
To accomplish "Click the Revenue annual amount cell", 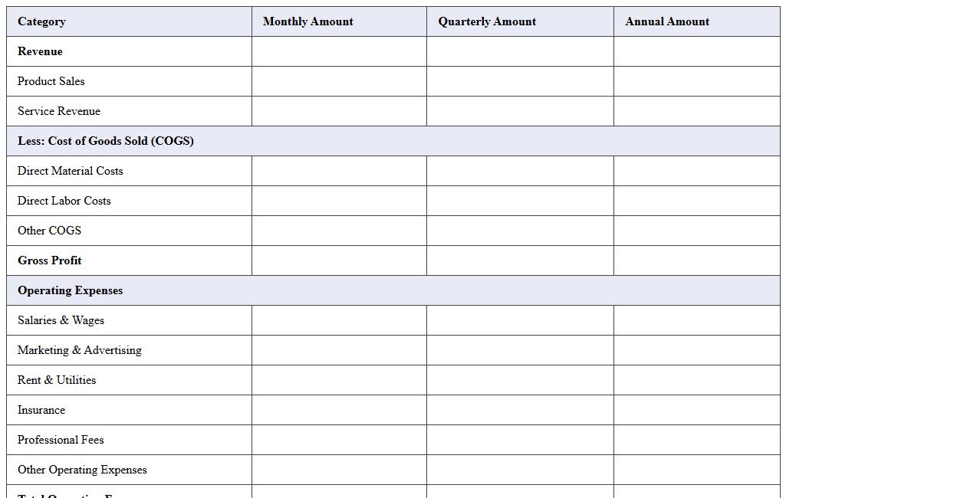I will (696, 51).
